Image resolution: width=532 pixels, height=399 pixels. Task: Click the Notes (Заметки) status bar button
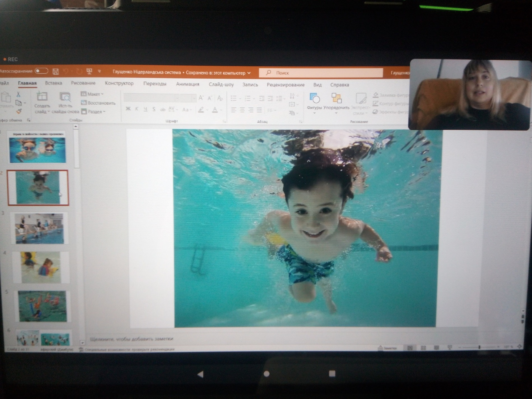tap(387, 348)
